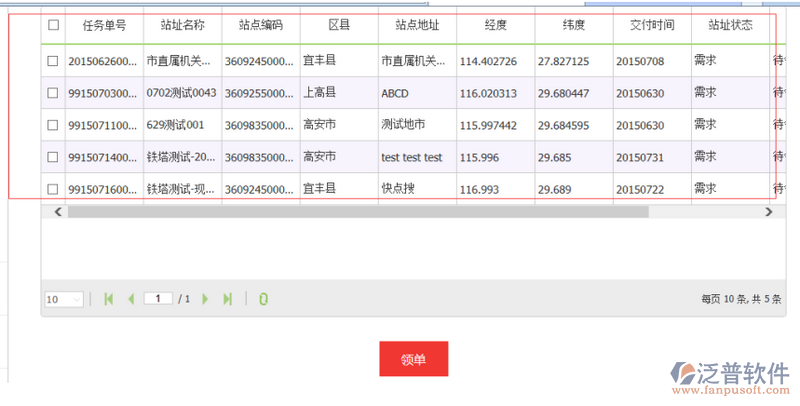Viewport: 800px width, 406px height.
Task: Open the page size dropdown showing 10
Action: click(x=64, y=299)
